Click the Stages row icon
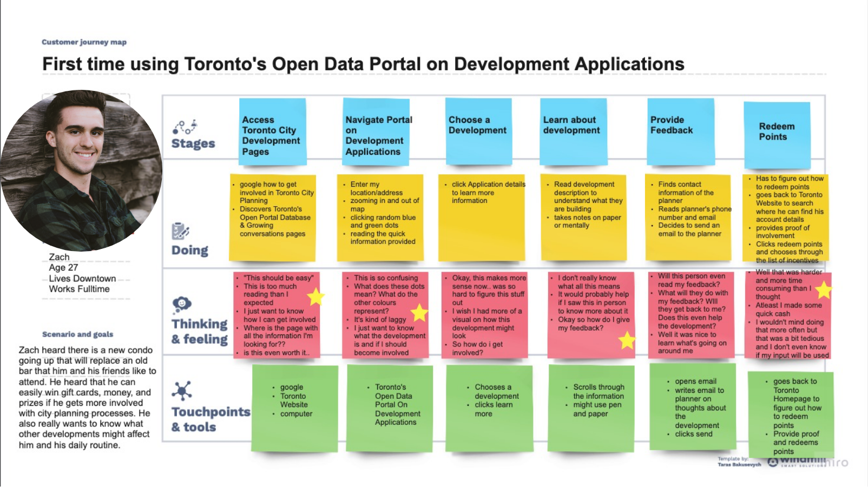 185,127
